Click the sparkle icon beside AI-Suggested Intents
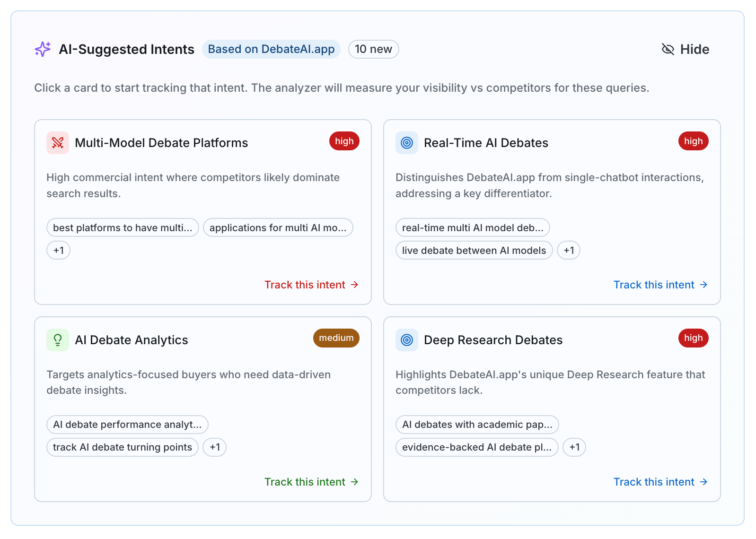756x539 pixels. pyautogui.click(x=43, y=49)
